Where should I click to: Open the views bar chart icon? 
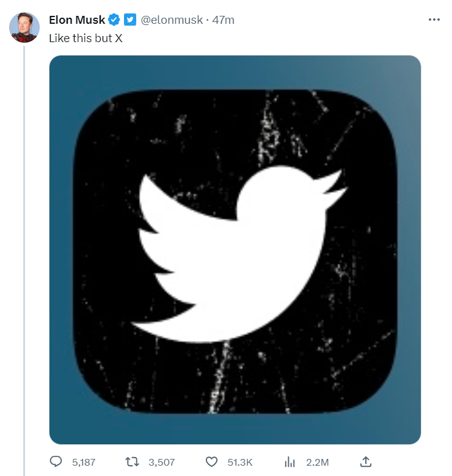coord(290,463)
